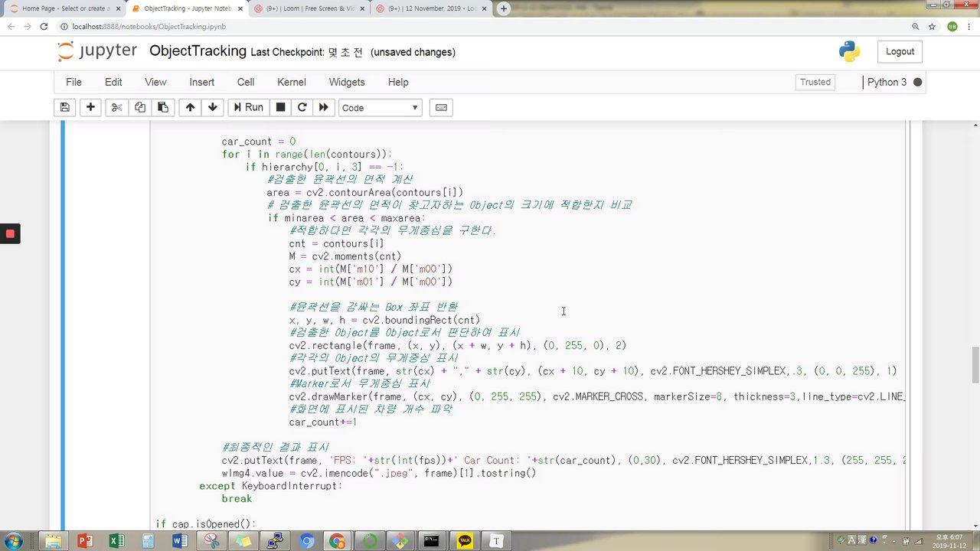
Task: Click the red recording button on left edge
Action: pyautogui.click(x=10, y=233)
